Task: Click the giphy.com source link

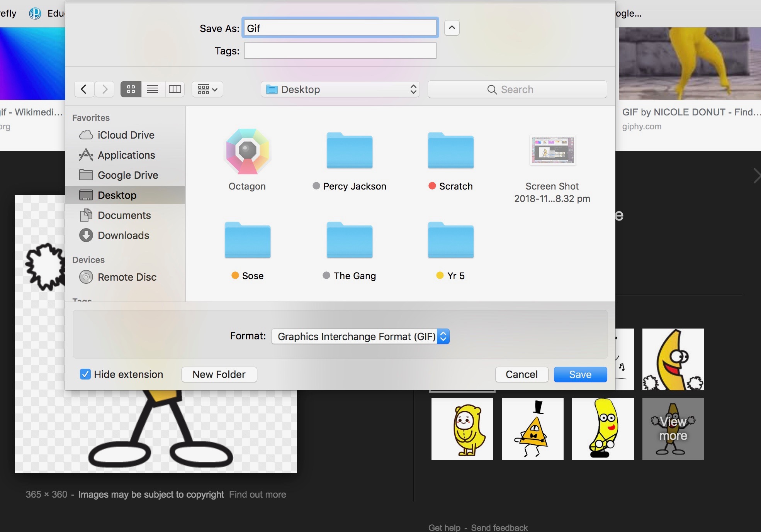Action: 642,126
